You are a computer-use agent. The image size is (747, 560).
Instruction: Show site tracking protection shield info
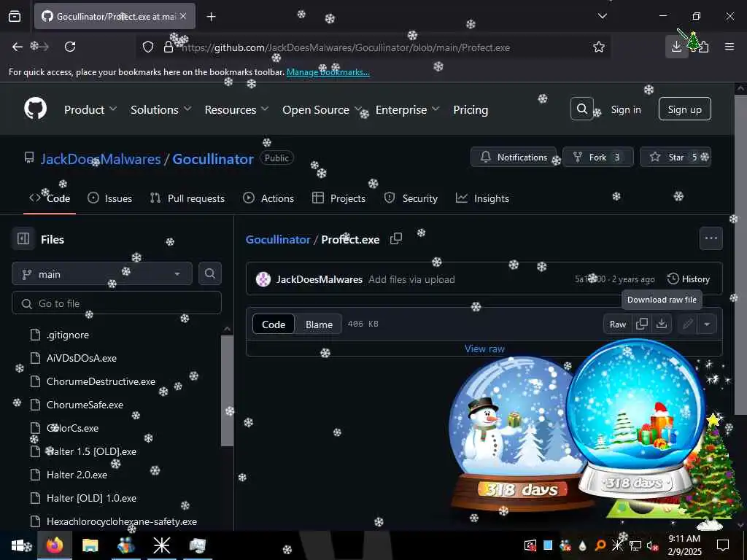pos(148,47)
